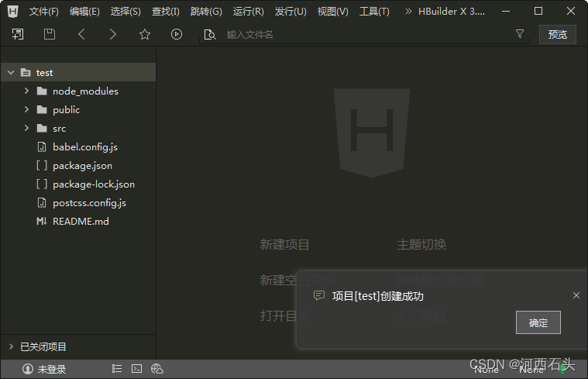Click the browser icon in the status bar

[x=157, y=369]
